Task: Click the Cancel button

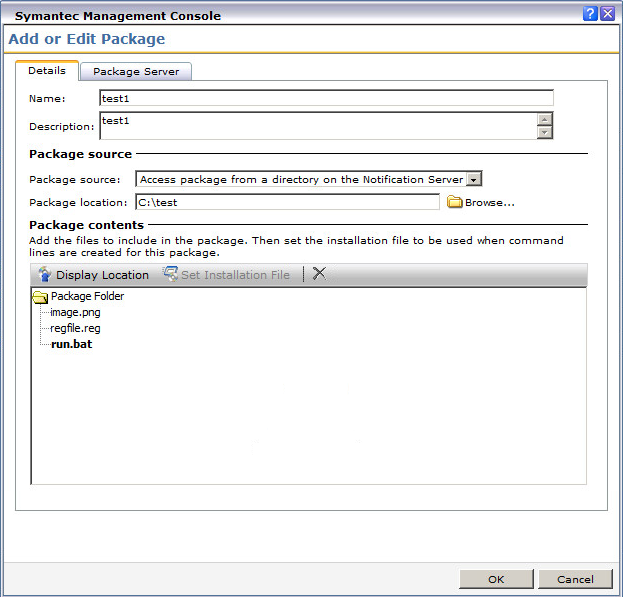Action: click(x=575, y=579)
